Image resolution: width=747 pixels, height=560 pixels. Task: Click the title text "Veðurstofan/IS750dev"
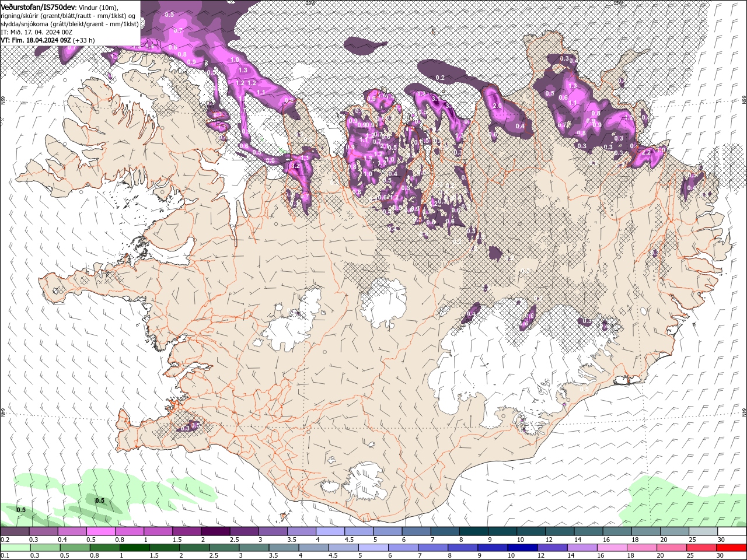coord(38,6)
